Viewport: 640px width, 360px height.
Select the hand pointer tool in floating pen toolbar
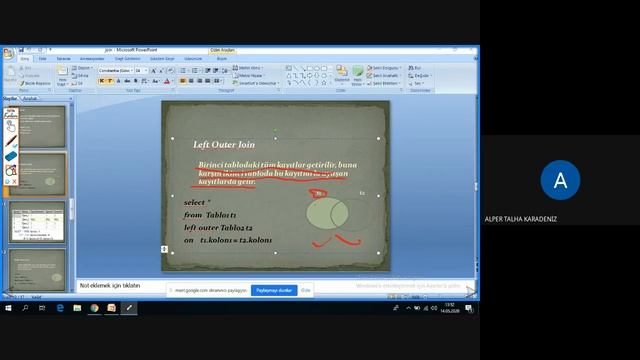click(11, 126)
